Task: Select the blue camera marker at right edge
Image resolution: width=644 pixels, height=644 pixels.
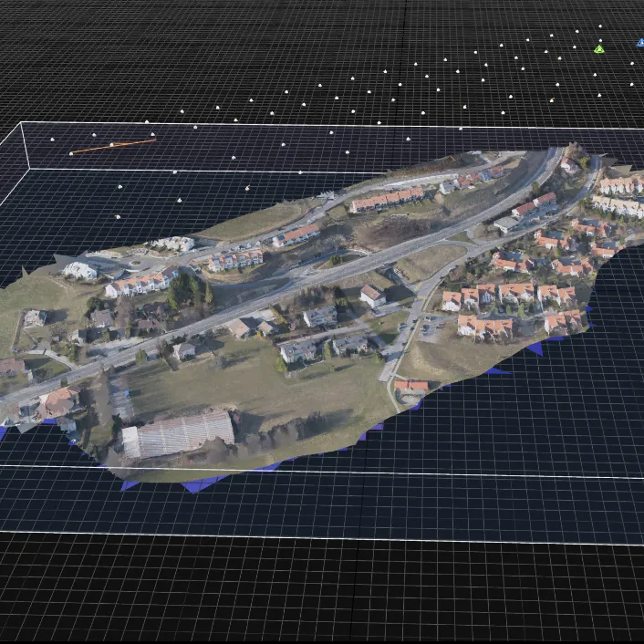Action: pyautogui.click(x=640, y=42)
